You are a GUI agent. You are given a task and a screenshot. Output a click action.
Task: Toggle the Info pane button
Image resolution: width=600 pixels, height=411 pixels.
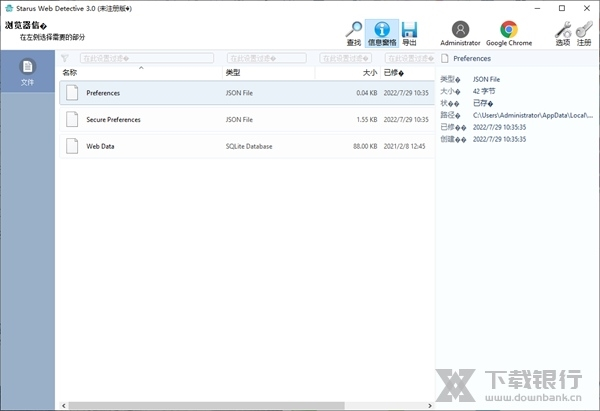click(382, 33)
